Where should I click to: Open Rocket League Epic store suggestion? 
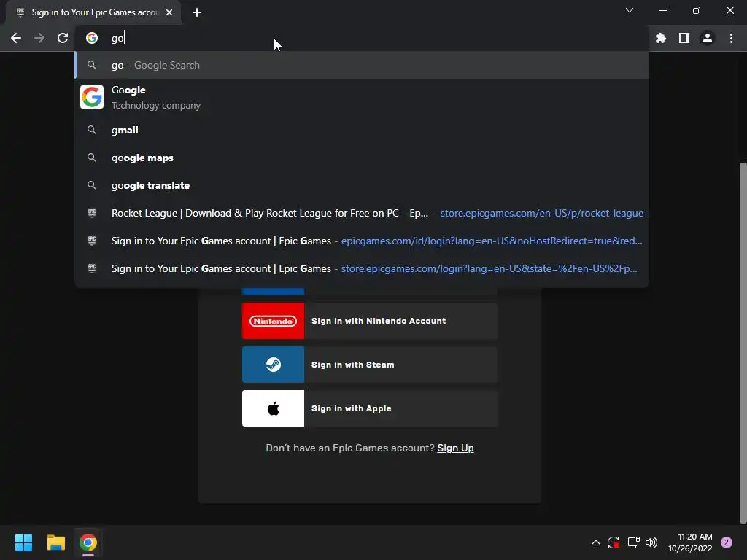pos(362,213)
